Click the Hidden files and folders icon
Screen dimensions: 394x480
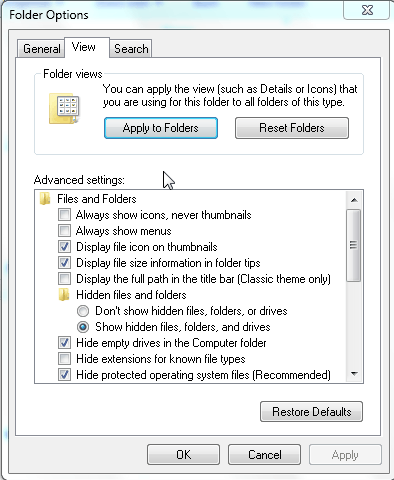(x=64, y=295)
